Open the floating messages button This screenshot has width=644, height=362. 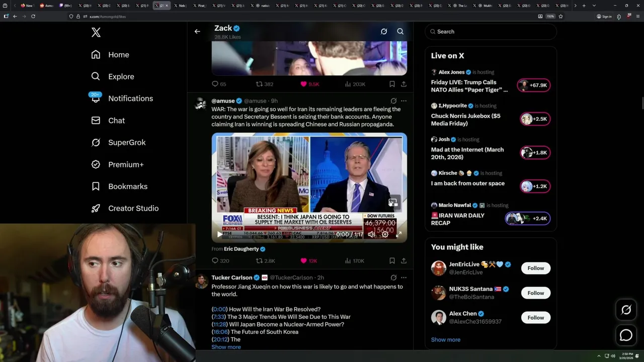(x=626, y=335)
